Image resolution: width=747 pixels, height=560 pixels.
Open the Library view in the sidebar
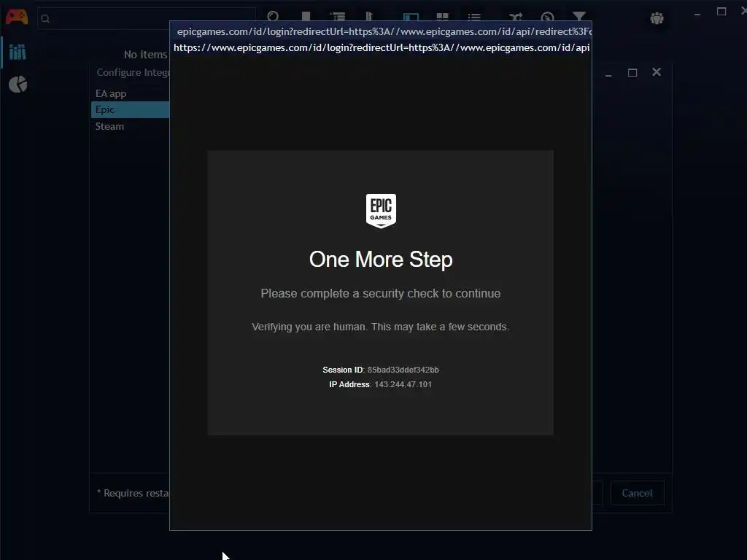[x=18, y=52]
